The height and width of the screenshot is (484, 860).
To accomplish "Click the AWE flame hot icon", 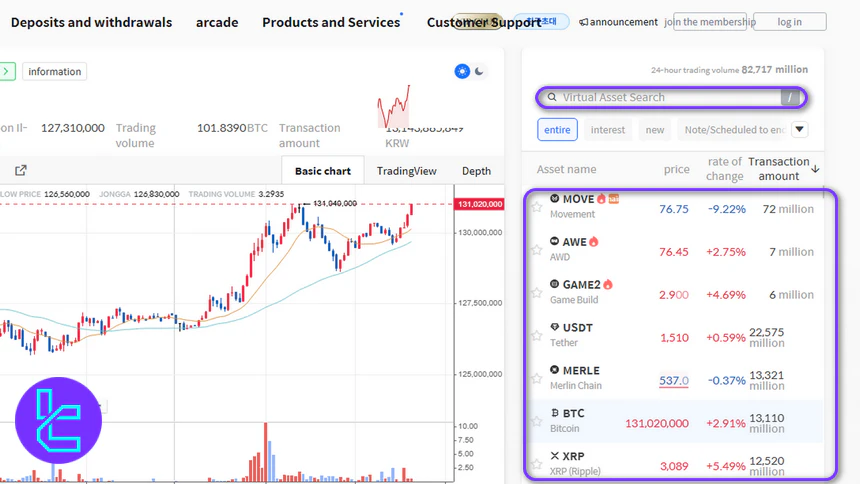I will pos(593,241).
